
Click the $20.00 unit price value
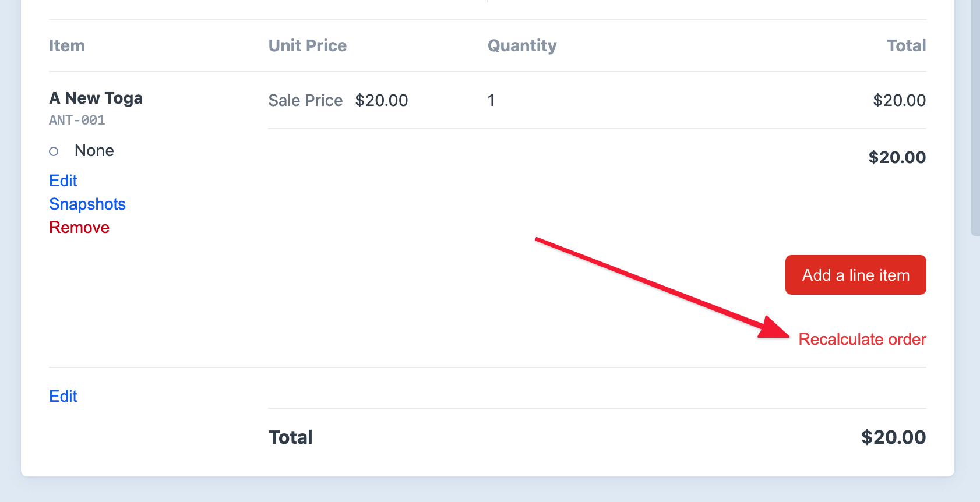tap(382, 100)
